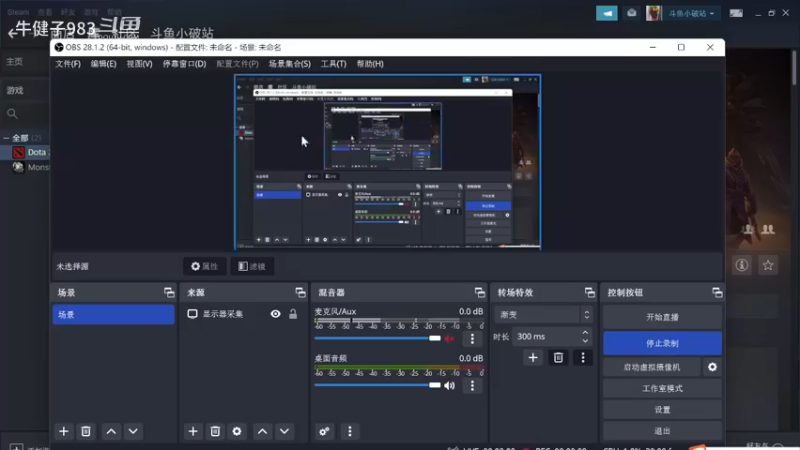Open advanced audio properties gears icon
The height and width of the screenshot is (450, 800).
tap(324, 432)
